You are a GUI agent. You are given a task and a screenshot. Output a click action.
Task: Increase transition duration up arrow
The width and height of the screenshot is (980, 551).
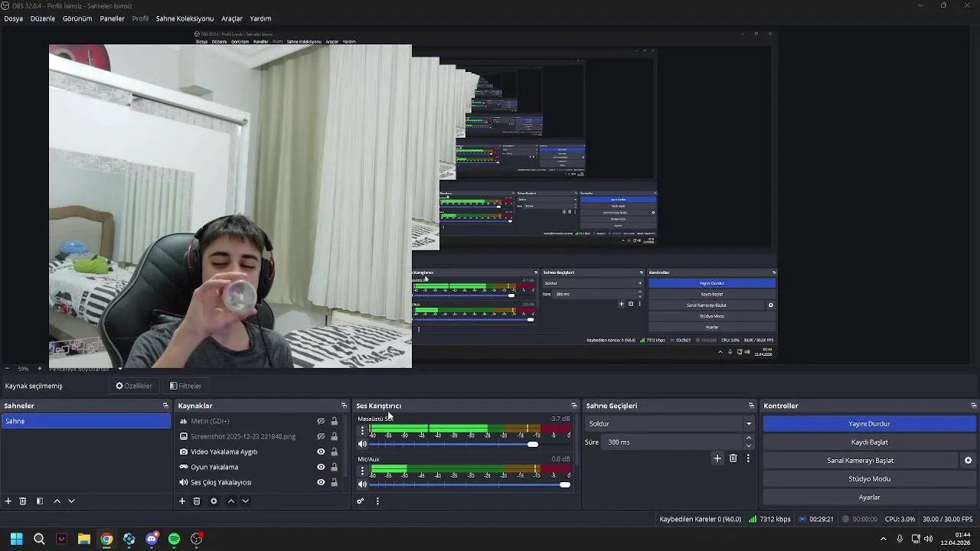tap(749, 439)
